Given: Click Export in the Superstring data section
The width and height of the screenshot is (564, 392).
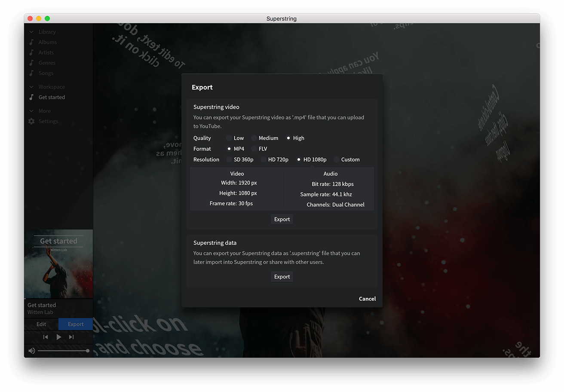Looking at the screenshot, I should [x=282, y=277].
